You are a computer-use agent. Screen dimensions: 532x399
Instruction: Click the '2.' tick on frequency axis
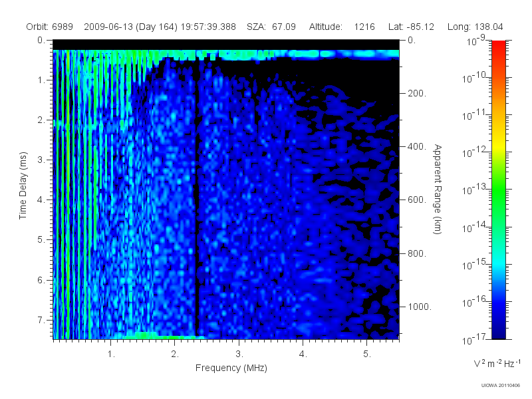point(175,354)
